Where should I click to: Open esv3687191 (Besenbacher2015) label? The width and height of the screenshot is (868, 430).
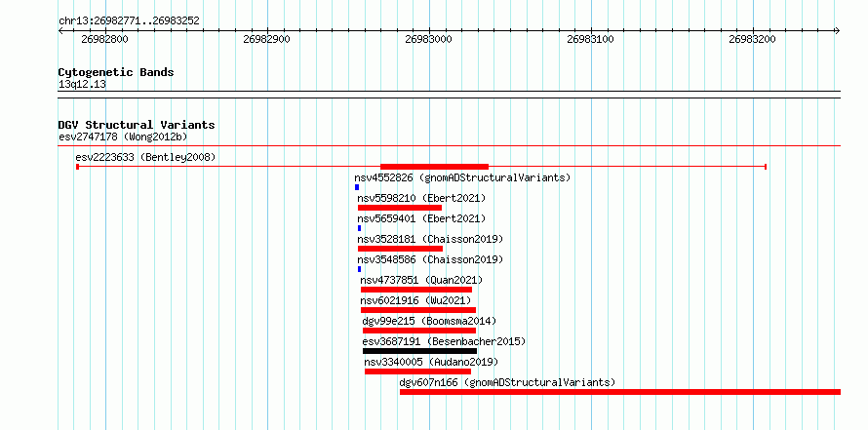(444, 341)
